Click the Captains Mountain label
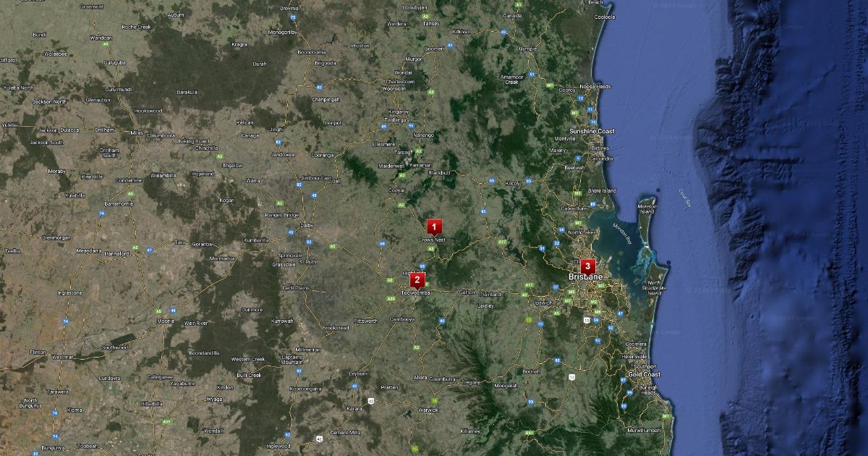This screenshot has height=456, width=868. (292, 360)
